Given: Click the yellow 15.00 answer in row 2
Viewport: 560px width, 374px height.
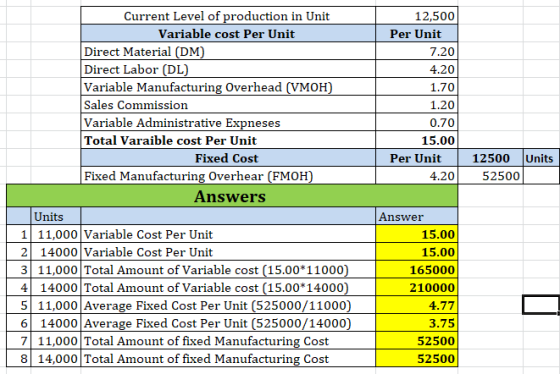Looking at the screenshot, I should pos(416,252).
